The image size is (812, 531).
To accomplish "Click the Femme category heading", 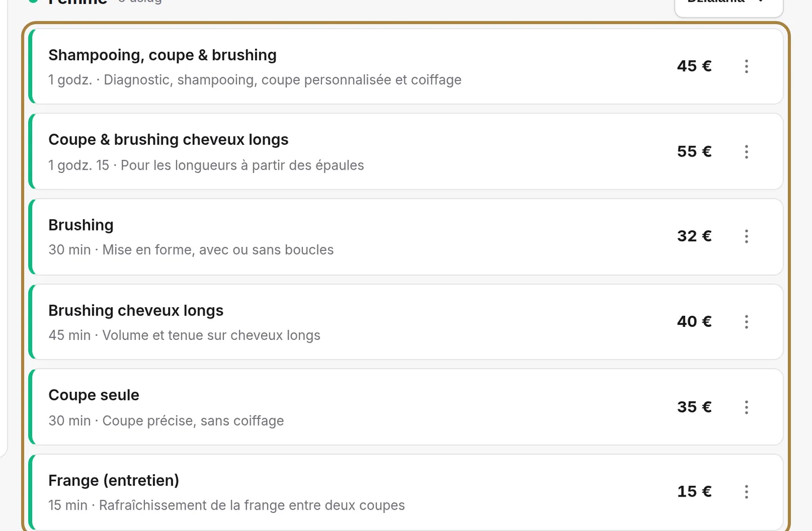I will click(77, 2).
